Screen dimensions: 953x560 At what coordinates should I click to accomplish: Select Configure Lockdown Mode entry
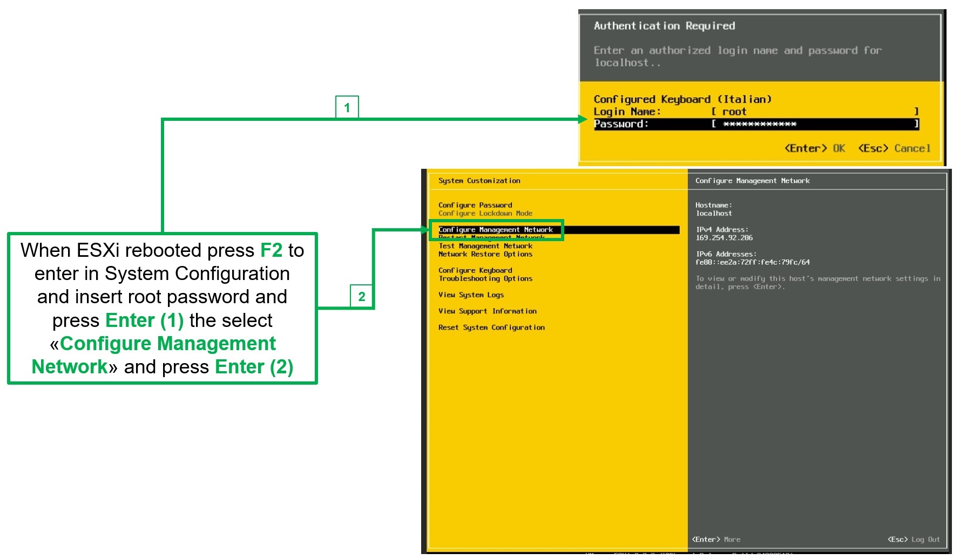pos(485,213)
